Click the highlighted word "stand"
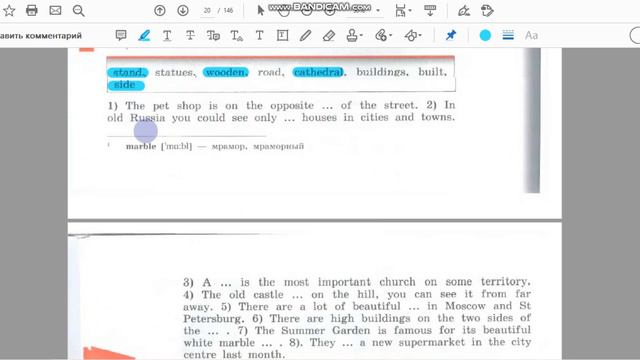The width and height of the screenshot is (640, 360). click(128, 72)
